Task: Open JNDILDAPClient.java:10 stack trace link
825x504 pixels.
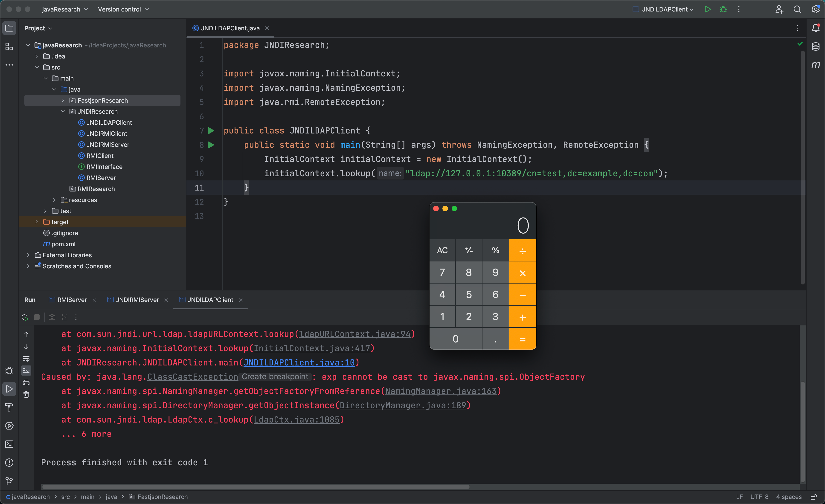Action: pos(299,363)
